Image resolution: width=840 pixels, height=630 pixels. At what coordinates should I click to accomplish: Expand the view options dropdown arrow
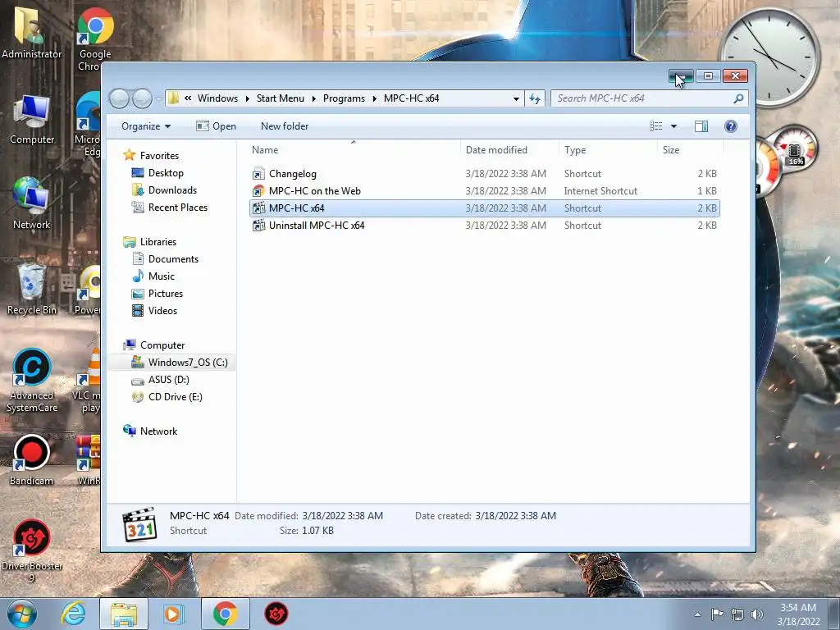[x=674, y=126]
